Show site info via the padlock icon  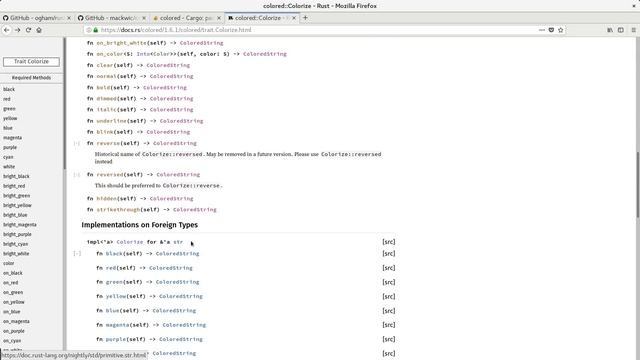click(x=96, y=30)
